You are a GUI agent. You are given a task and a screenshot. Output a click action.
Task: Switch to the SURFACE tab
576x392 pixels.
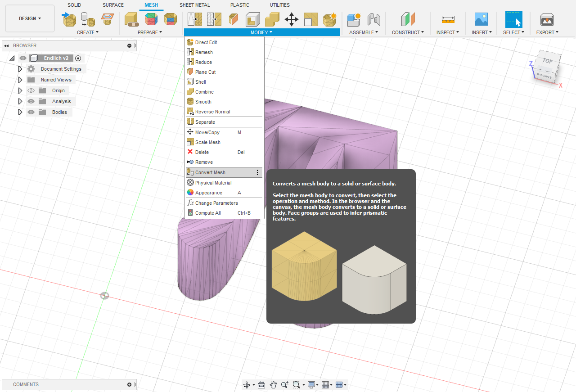click(113, 5)
